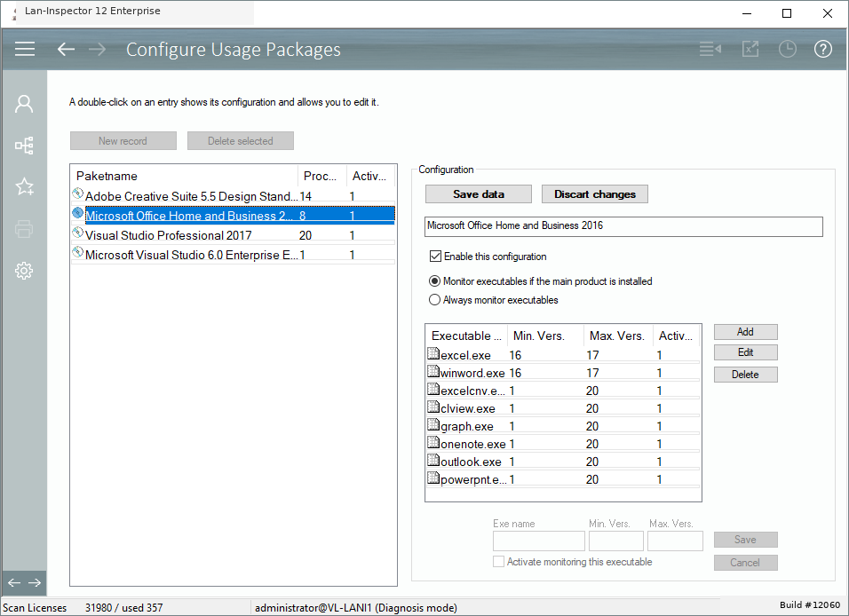Click the graph.exe file icon
The width and height of the screenshot is (849, 616).
click(x=433, y=424)
